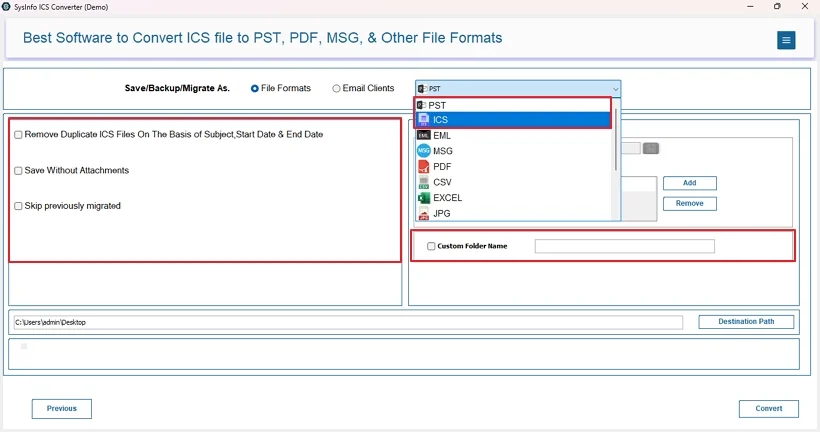Image resolution: width=820 pixels, height=432 pixels.
Task: Click the Add button
Action: click(690, 183)
